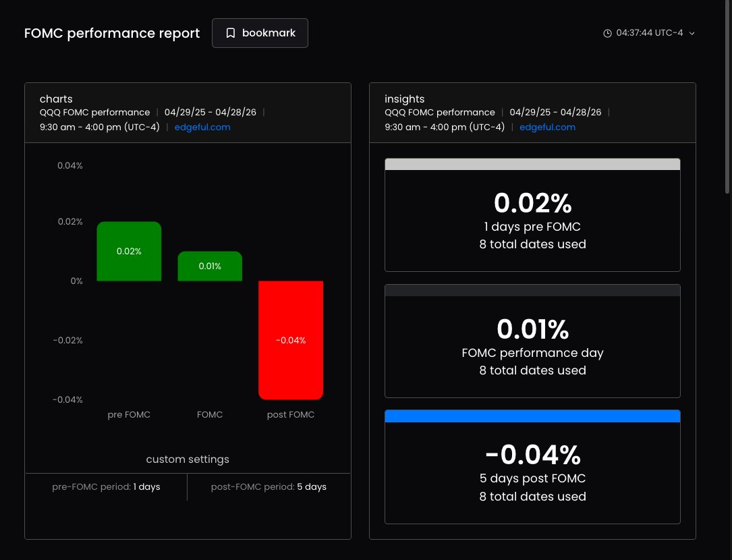Click the 0.04% y-axis label

click(70, 165)
